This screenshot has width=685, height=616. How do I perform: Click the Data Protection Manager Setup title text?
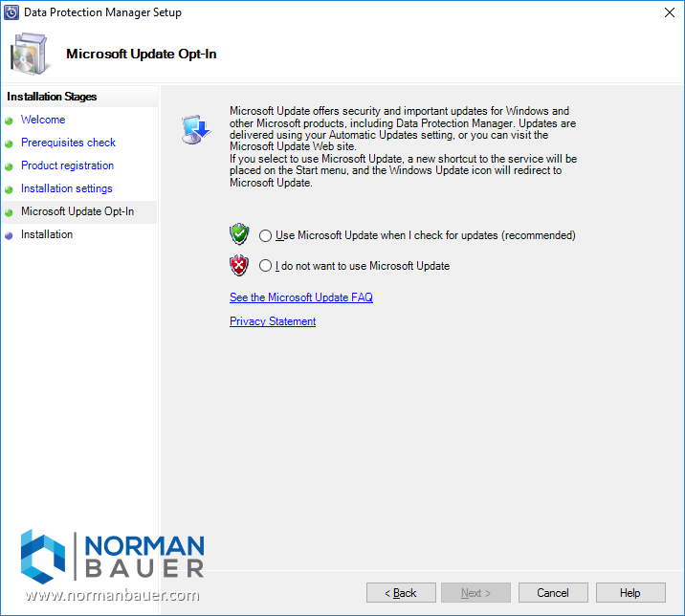click(x=102, y=12)
